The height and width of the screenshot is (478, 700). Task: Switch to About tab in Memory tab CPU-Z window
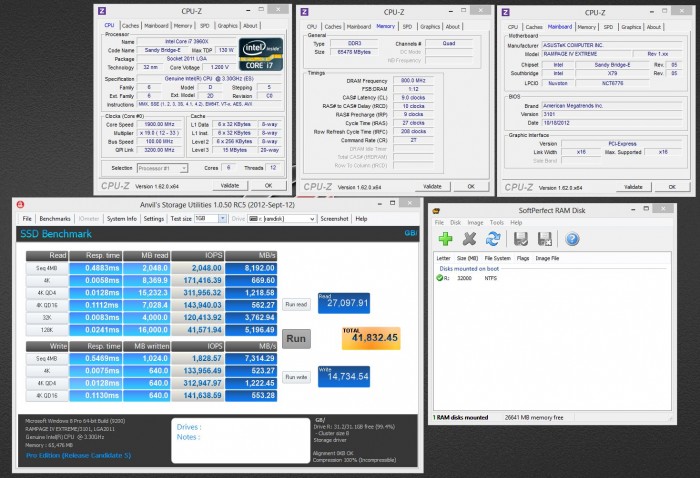click(453, 27)
